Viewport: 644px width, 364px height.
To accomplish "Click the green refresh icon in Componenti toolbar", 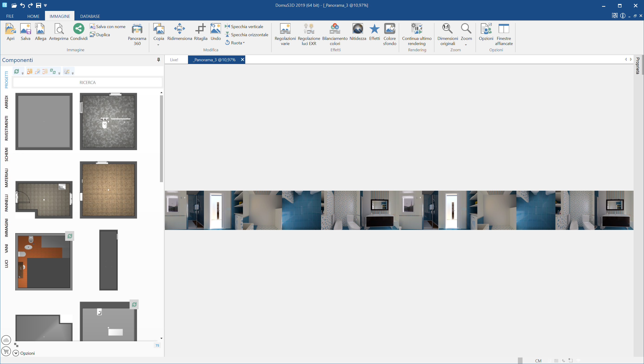I will point(16,71).
